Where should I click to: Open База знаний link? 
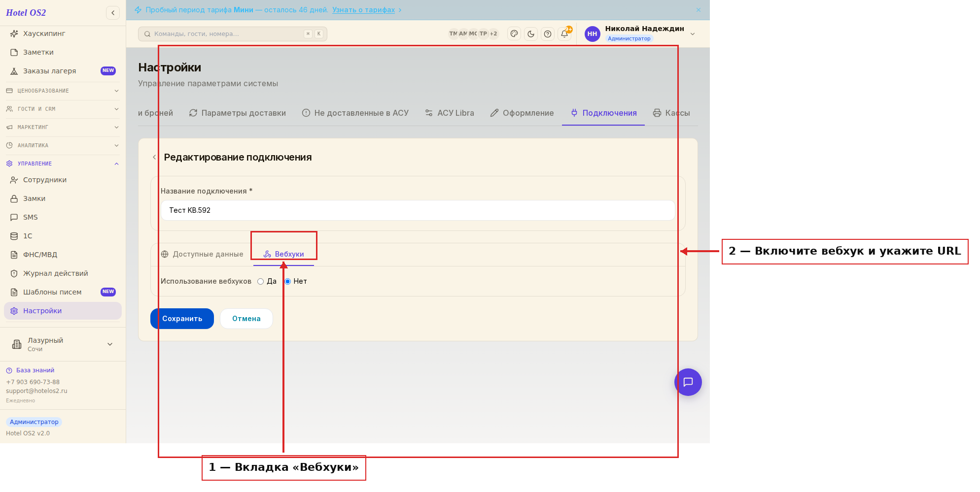[x=35, y=370]
